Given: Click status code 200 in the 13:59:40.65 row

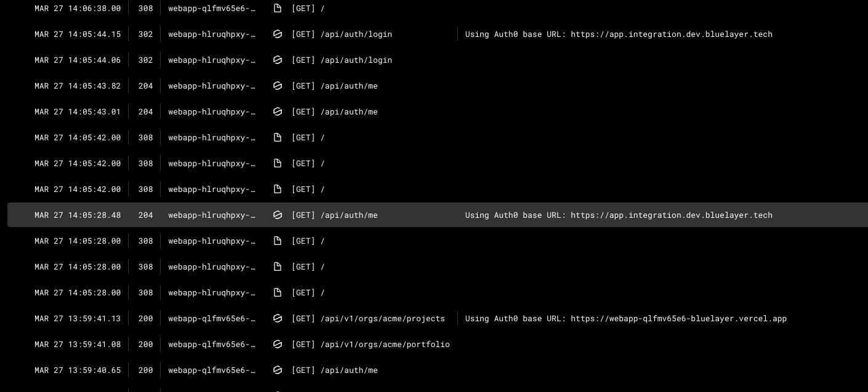Looking at the screenshot, I should (145, 370).
